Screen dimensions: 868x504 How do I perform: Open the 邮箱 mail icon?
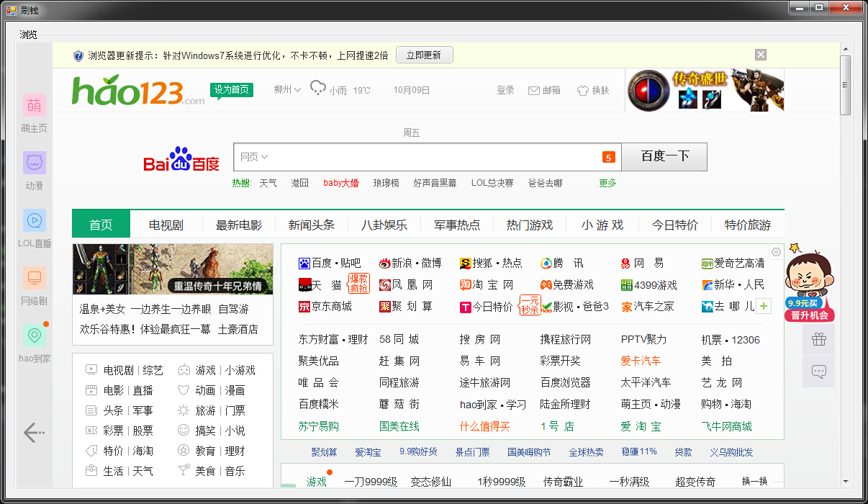[x=534, y=91]
